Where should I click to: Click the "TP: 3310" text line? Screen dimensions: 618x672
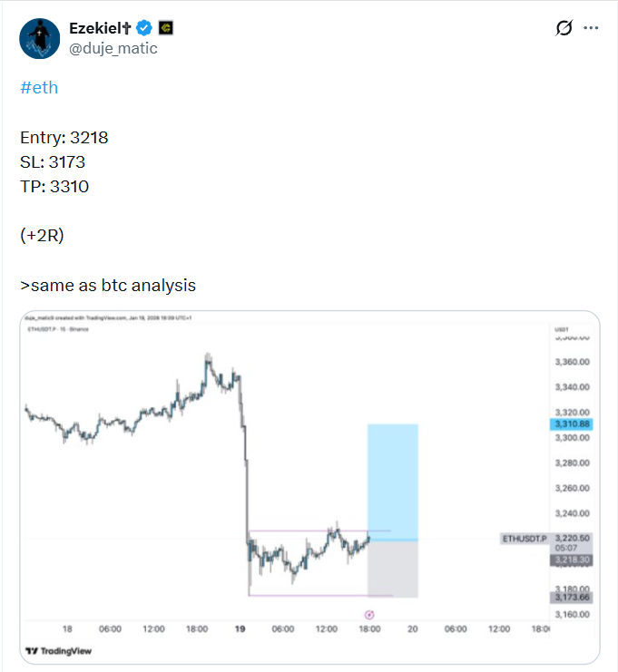[54, 186]
